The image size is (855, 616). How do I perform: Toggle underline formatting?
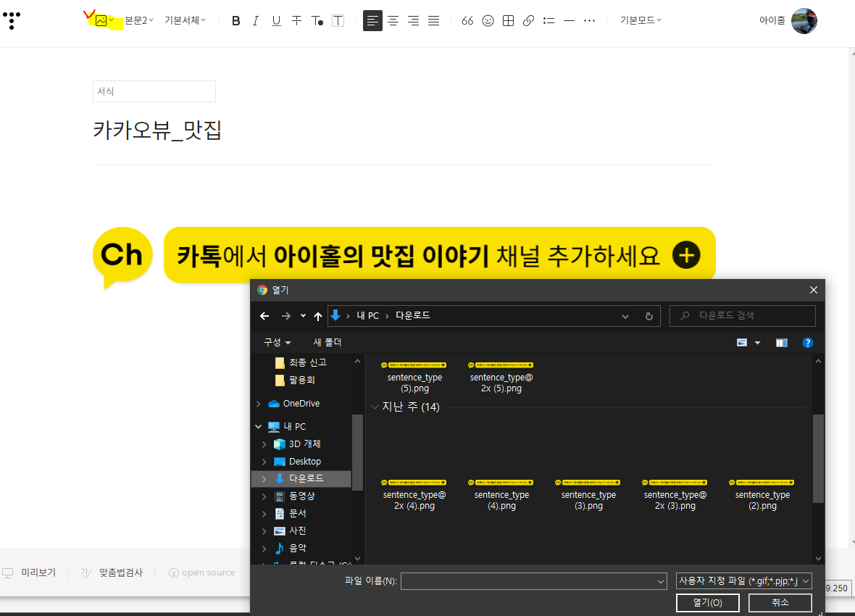276,21
